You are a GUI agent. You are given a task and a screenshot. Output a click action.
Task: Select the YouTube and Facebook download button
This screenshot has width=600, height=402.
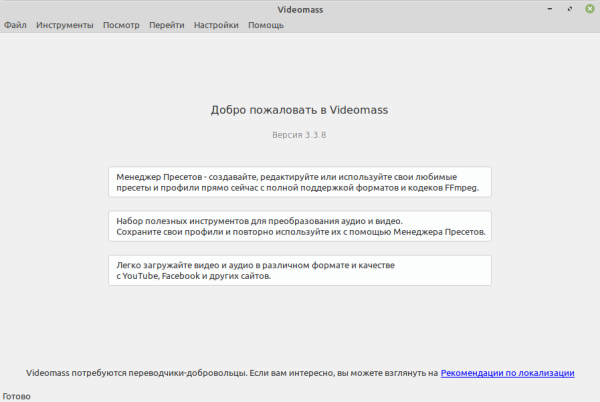(299, 269)
